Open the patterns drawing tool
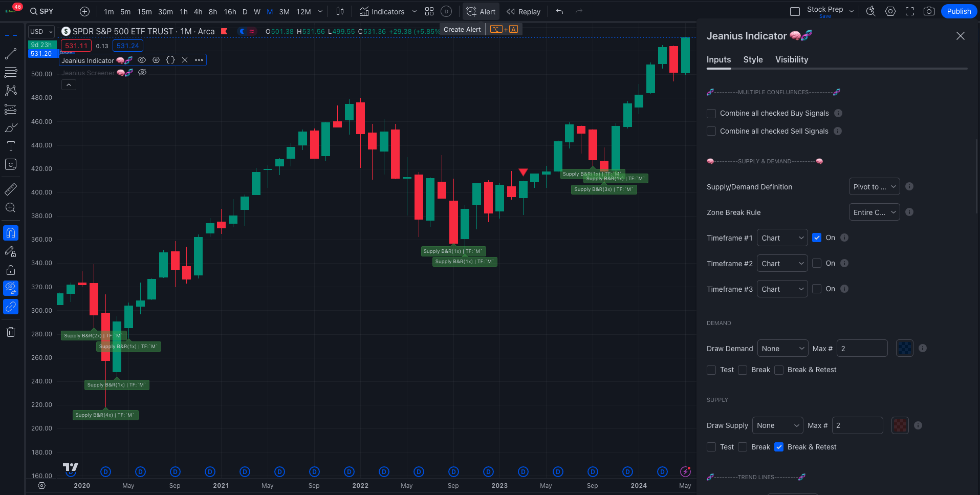This screenshot has width=980, height=495. [x=11, y=91]
